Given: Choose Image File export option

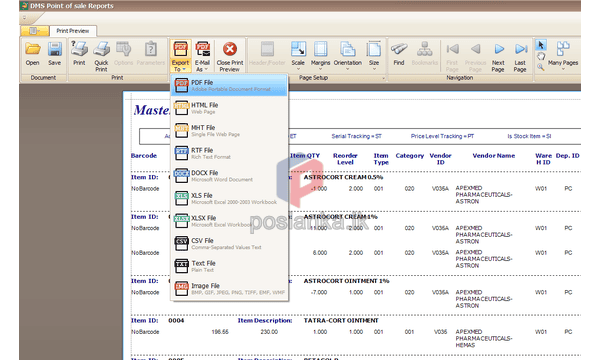Looking at the screenshot, I should [x=230, y=288].
